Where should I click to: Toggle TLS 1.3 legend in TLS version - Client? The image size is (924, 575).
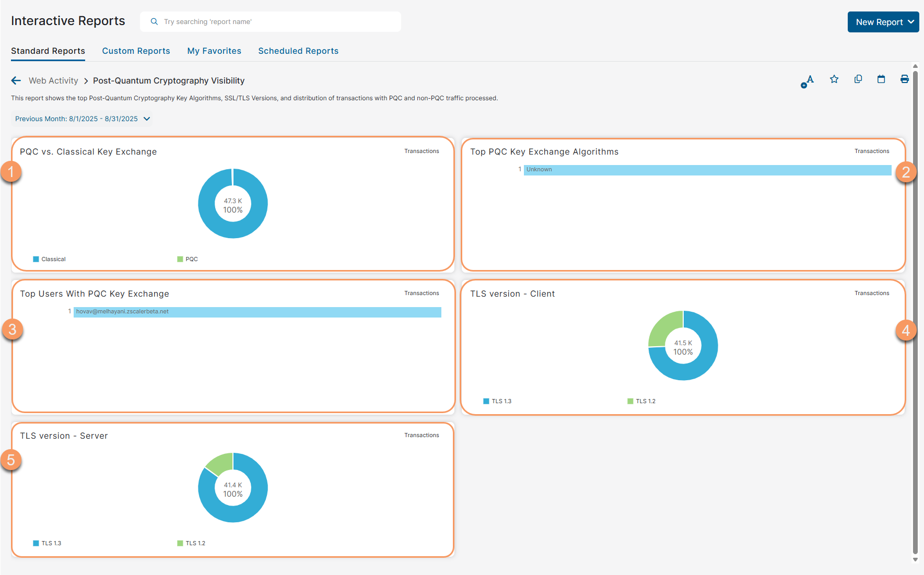pos(497,401)
